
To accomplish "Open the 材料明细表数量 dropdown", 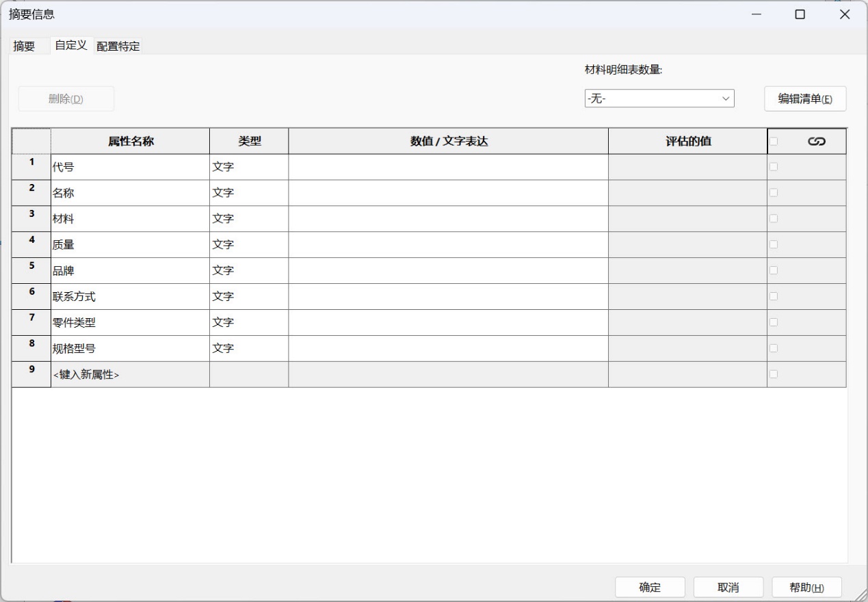I will 659,99.
